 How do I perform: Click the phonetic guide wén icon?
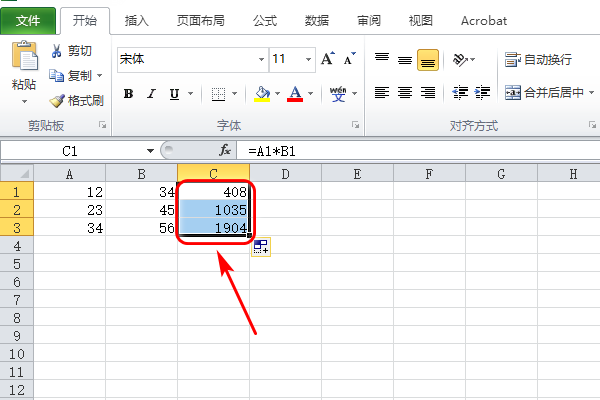point(338,94)
